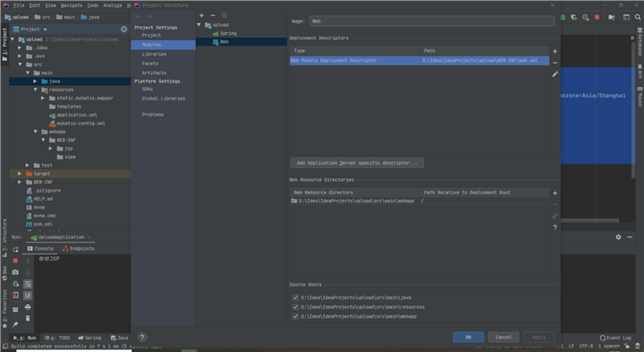Open the TODO tool window tab
This screenshot has height=352, width=644.
tap(57, 338)
